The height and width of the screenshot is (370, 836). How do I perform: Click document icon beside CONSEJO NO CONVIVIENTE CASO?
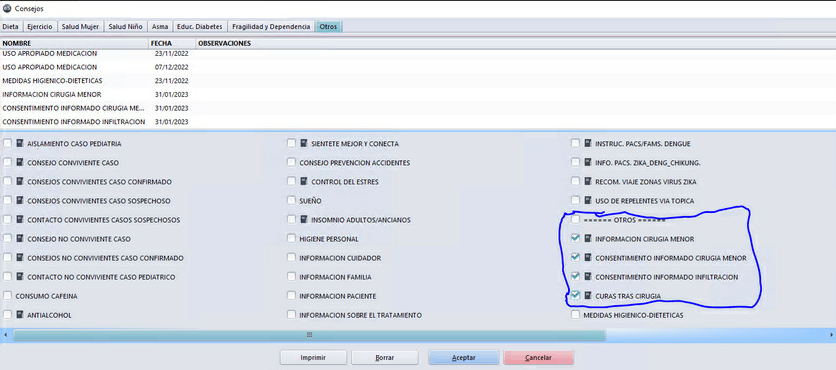20,239
